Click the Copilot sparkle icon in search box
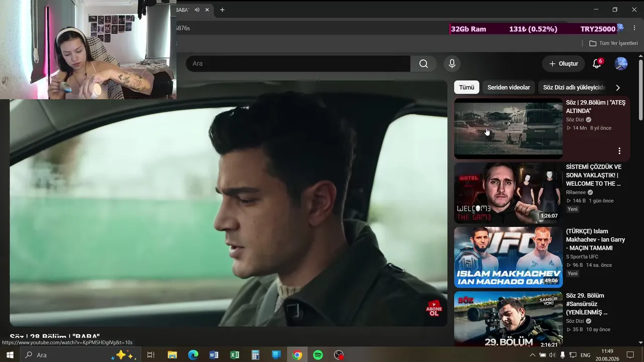 click(124, 355)
